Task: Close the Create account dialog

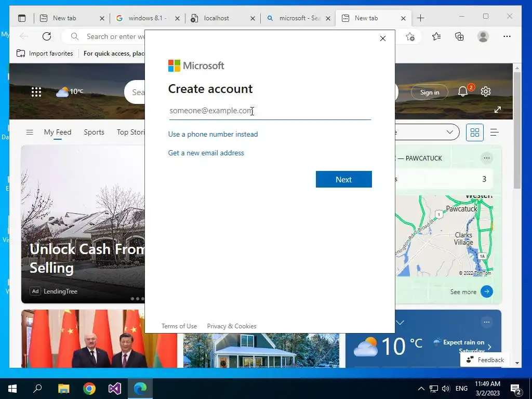Action: 383,38
